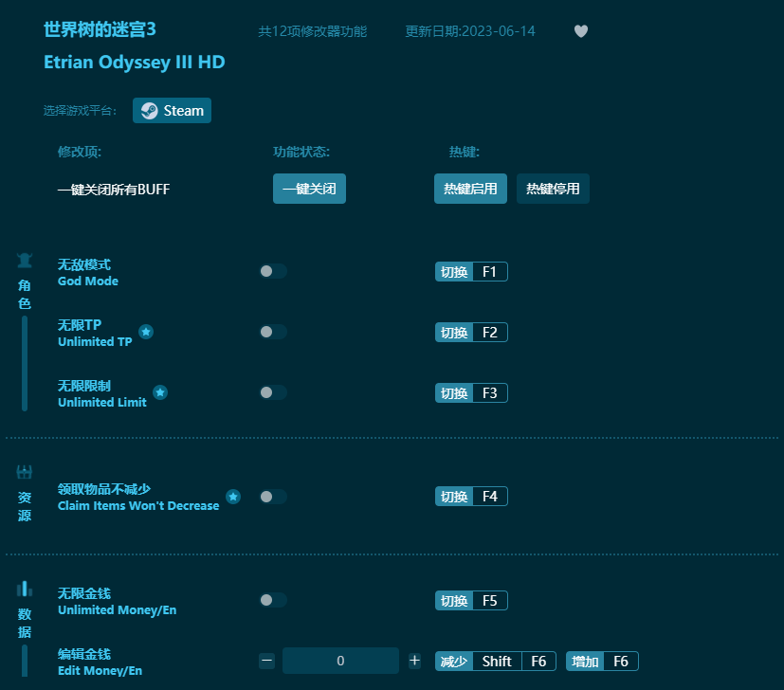Click the Edit Money value input field
This screenshot has width=784, height=690.
[340, 661]
